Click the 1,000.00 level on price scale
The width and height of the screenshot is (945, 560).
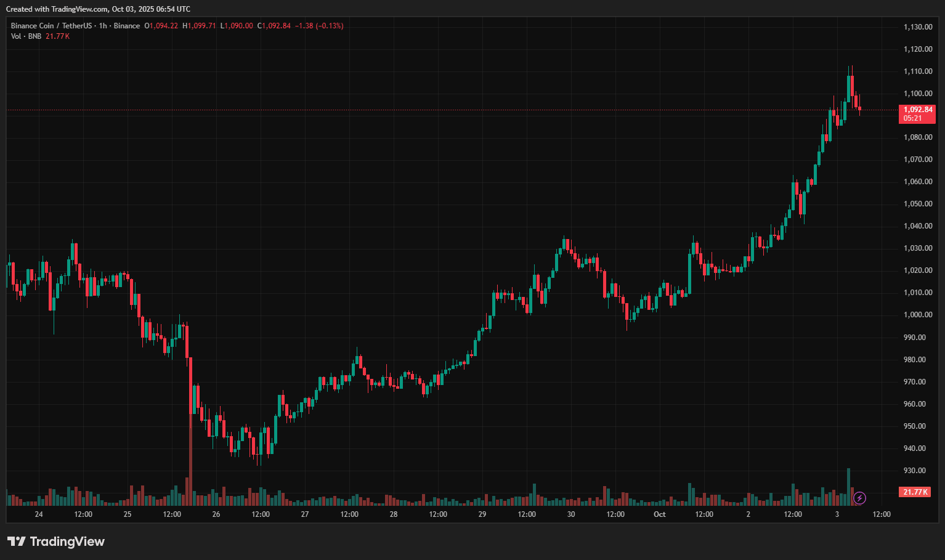click(x=917, y=315)
